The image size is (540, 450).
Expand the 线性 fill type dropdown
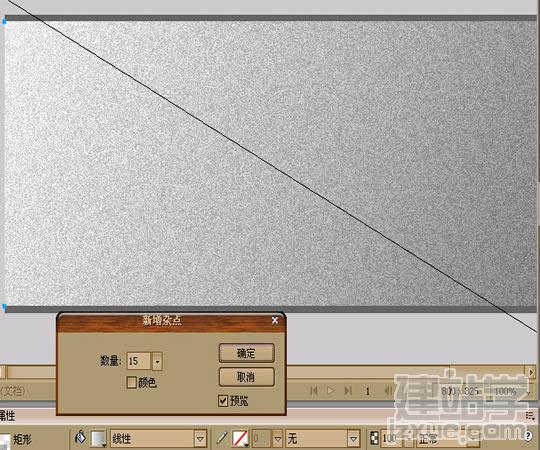click(200, 439)
